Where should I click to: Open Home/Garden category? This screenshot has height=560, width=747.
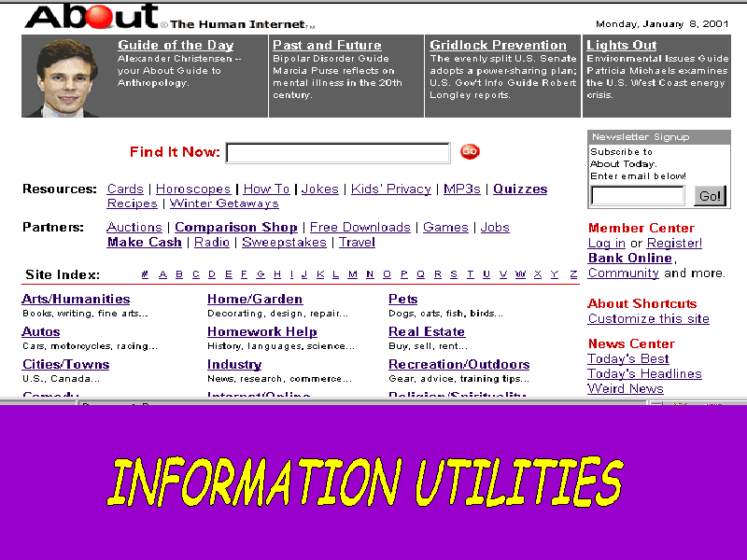coord(255,299)
